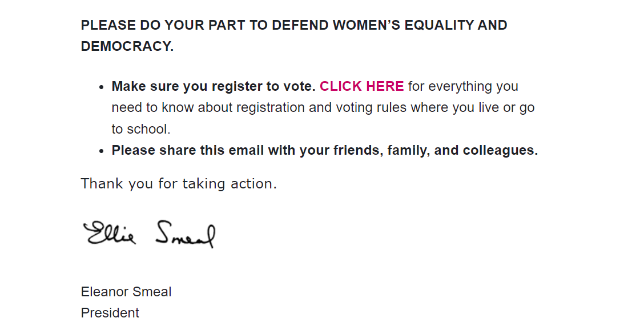Image resolution: width=644 pixels, height=330 pixels.
Task: Click the bold text Make sure you register to vote
Action: (214, 86)
